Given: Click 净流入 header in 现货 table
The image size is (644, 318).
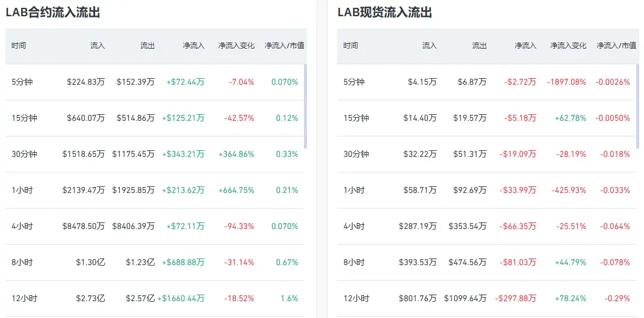Looking at the screenshot, I should click(525, 46).
